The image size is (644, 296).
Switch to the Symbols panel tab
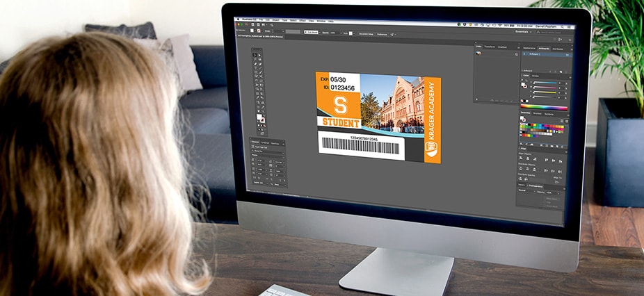549,114
